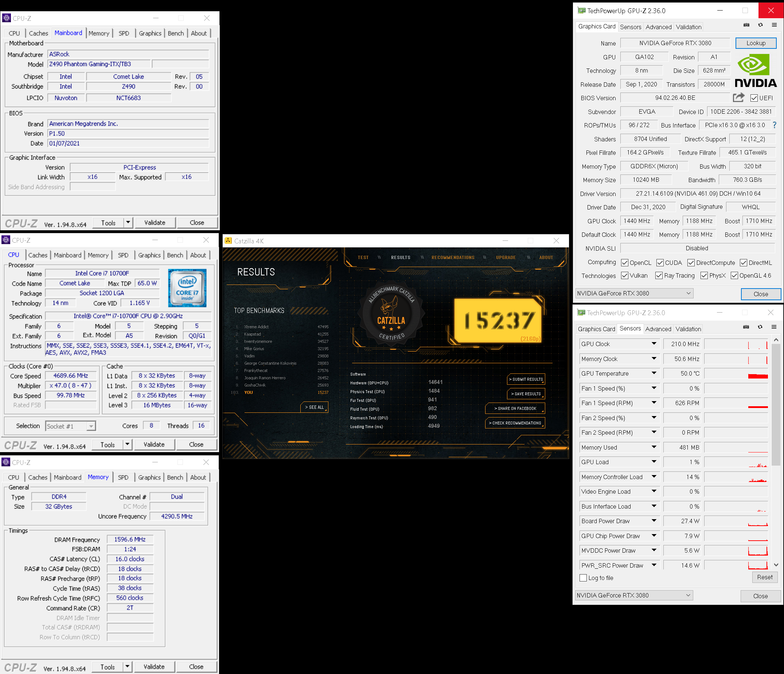
Task: Expand the GPU Temperature sensor dropdown
Action: 654,373
